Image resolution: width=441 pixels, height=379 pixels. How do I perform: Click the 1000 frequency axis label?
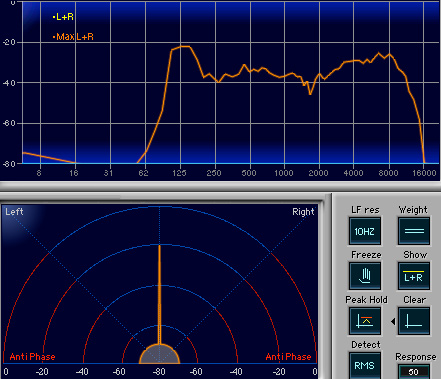pos(284,173)
